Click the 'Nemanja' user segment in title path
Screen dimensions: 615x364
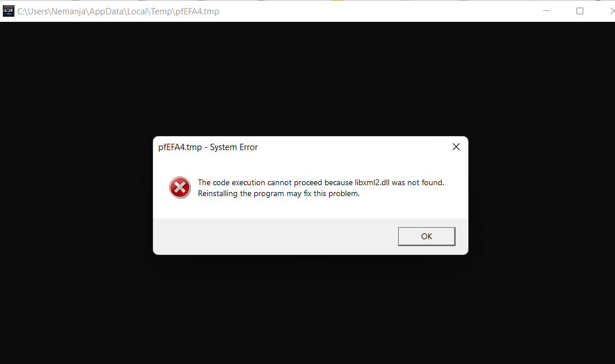[x=68, y=12]
